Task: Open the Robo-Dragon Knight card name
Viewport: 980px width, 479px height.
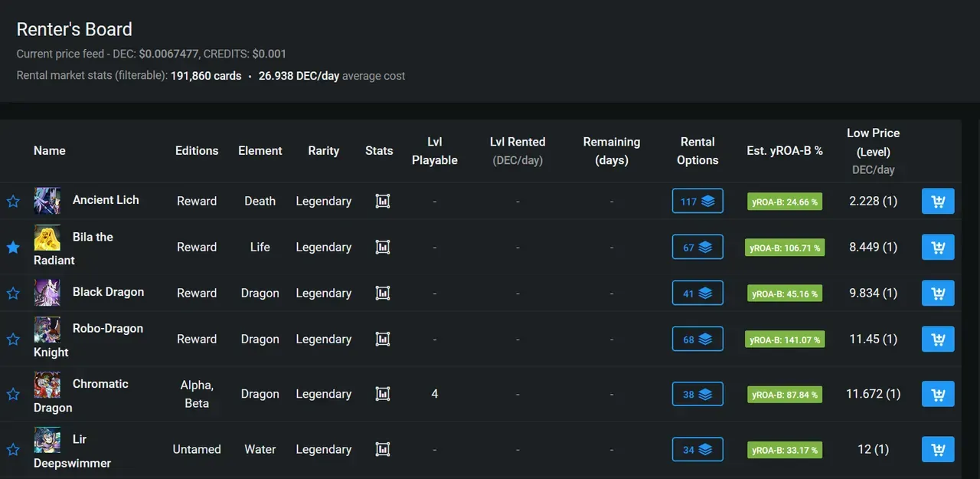Action: [88, 340]
